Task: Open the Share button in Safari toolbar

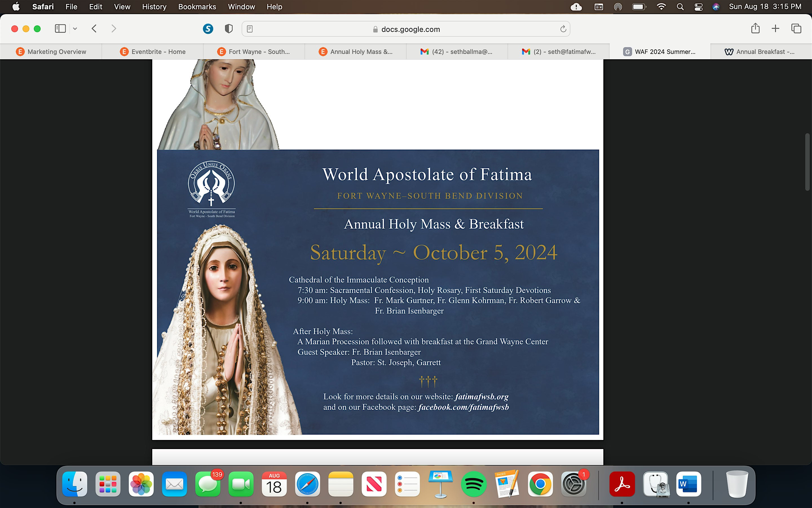Action: tap(755, 28)
